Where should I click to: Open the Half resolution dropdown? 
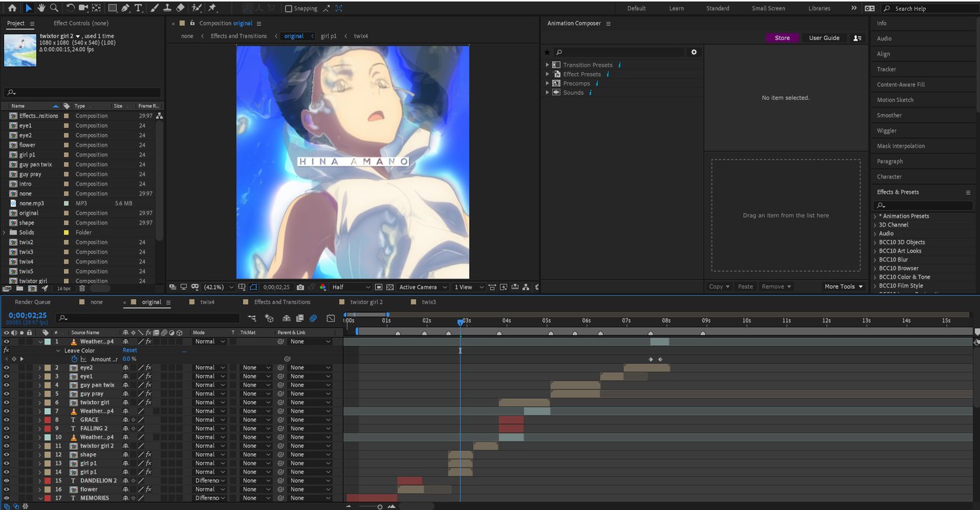pos(351,287)
